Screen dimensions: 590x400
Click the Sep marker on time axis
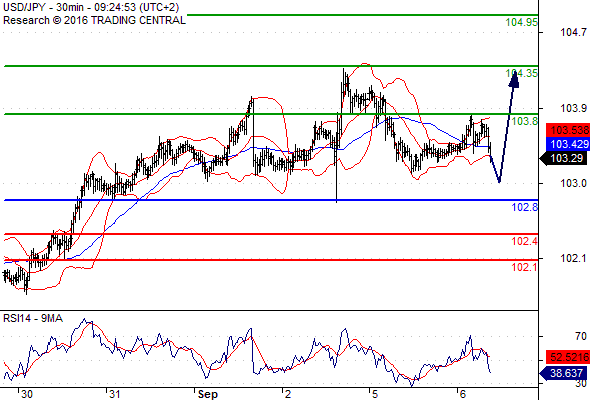(x=208, y=394)
